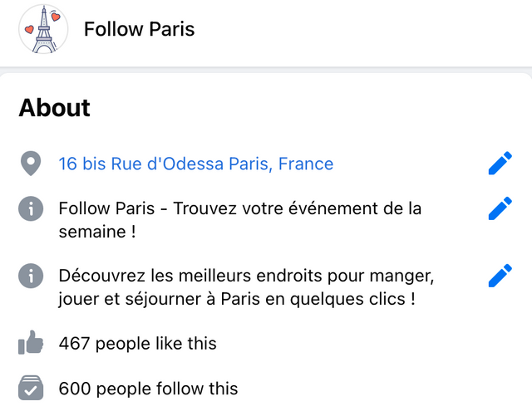The height and width of the screenshot is (411, 532).
Task: Click the 'jouer et séjourner à Paris' description
Action: point(237,299)
